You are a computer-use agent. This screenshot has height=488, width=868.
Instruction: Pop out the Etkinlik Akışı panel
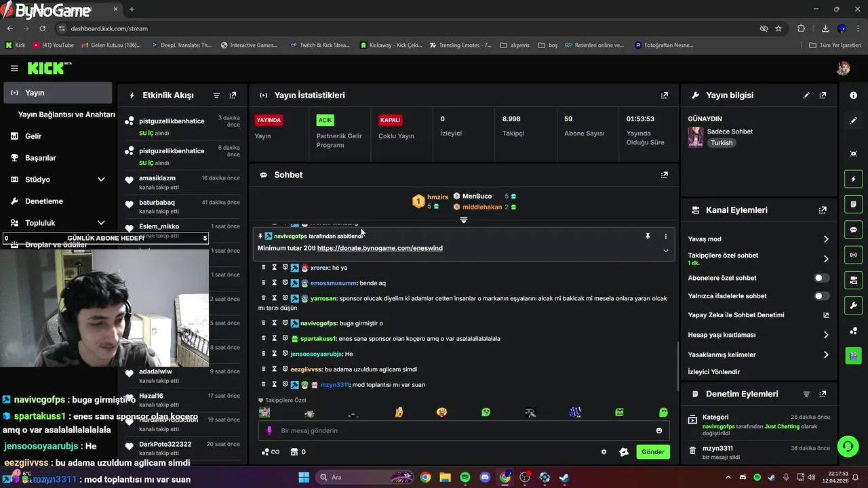233,96
